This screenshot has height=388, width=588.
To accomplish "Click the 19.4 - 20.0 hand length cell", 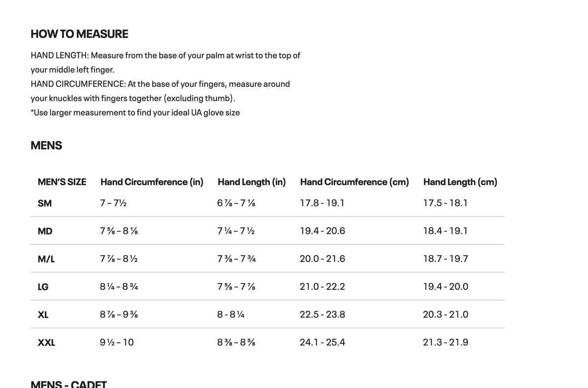I will 445,287.
